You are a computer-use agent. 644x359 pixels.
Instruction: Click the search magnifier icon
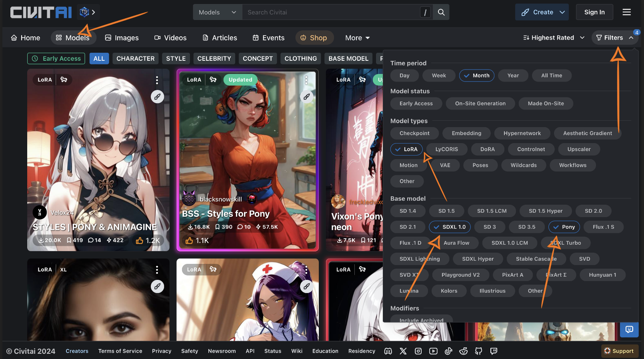click(x=441, y=12)
